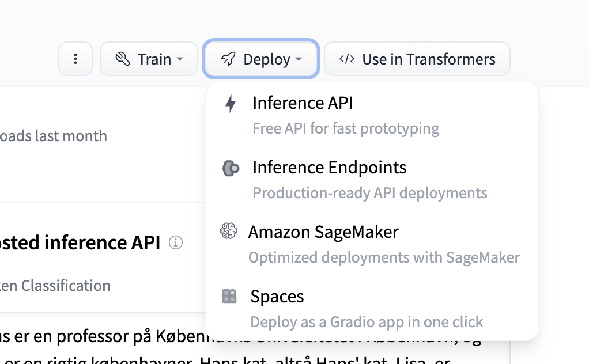Click the rocket icon on Deploy button
The image size is (589, 364).
coord(229,59)
